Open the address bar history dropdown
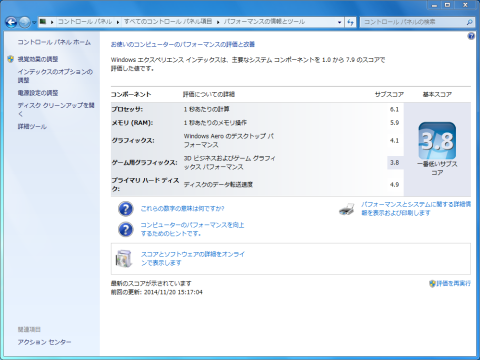The height and width of the screenshot is (360, 480). (x=340, y=22)
